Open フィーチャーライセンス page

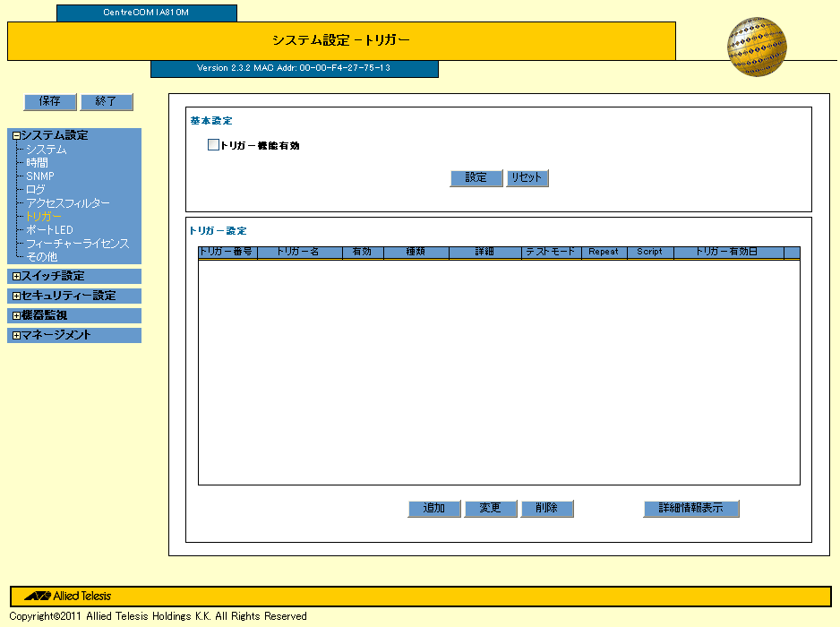pos(77,244)
